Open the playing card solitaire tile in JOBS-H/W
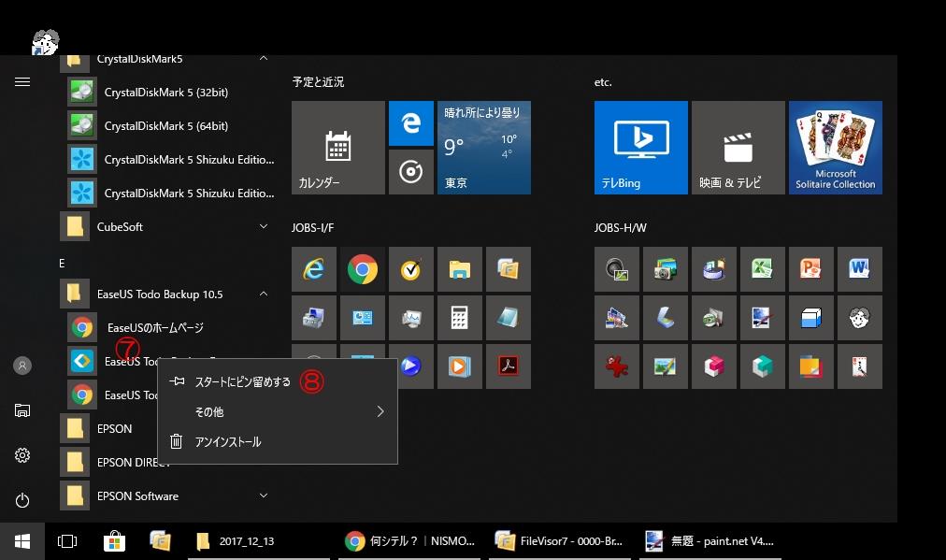946x560 pixels. coord(860,366)
